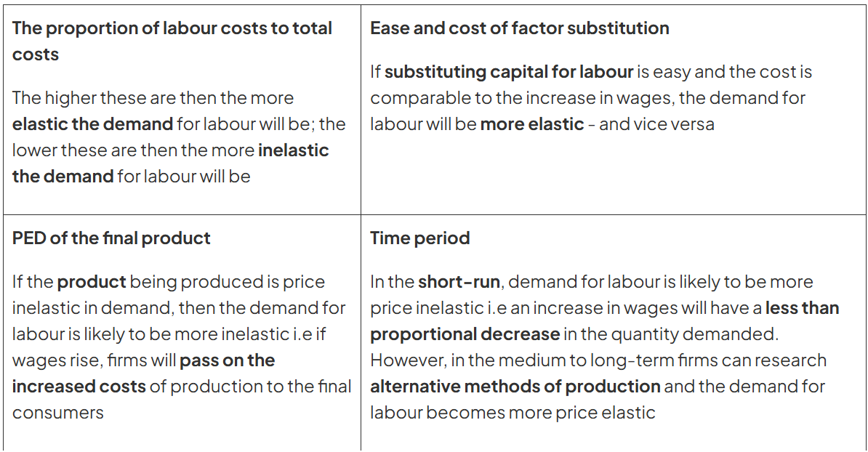Image resolution: width=868 pixels, height=452 pixels.
Task: Select the bold 'more elastic' text
Action: [531, 124]
